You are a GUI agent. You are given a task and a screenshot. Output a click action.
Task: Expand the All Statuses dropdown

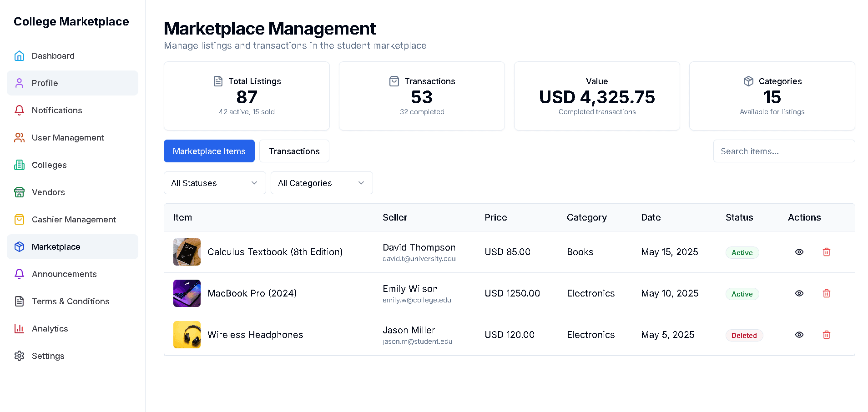coord(215,183)
